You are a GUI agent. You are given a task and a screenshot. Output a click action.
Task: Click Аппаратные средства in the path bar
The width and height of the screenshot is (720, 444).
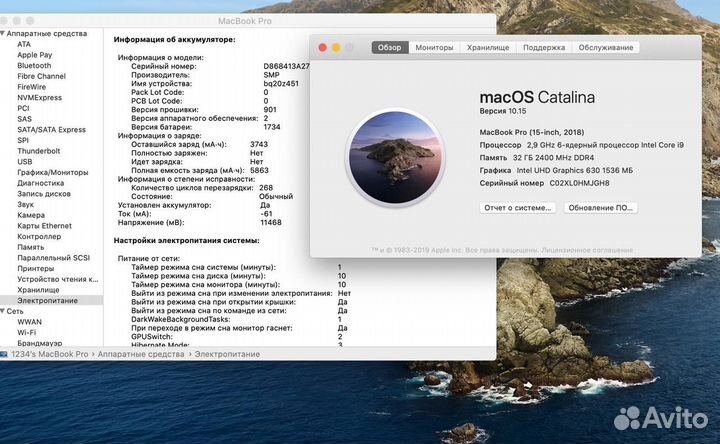[x=141, y=354]
